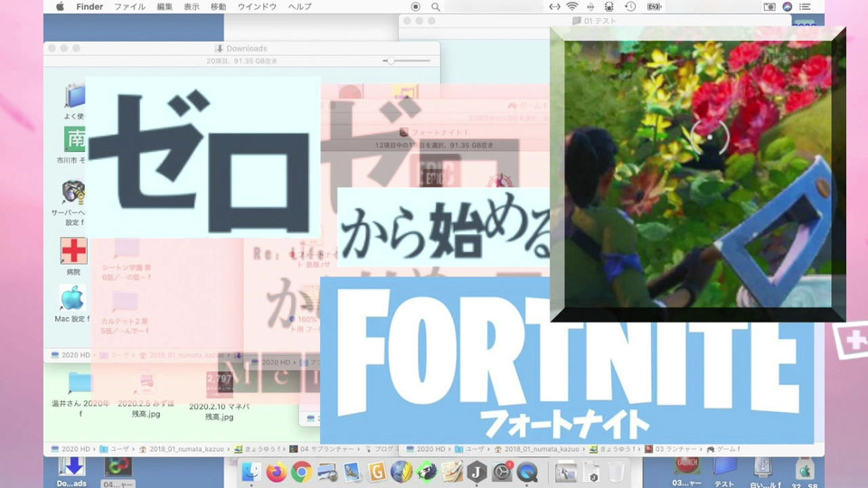This screenshot has width=868, height=488.
Task: Open the hexagon J app in Dock
Action: click(476, 472)
